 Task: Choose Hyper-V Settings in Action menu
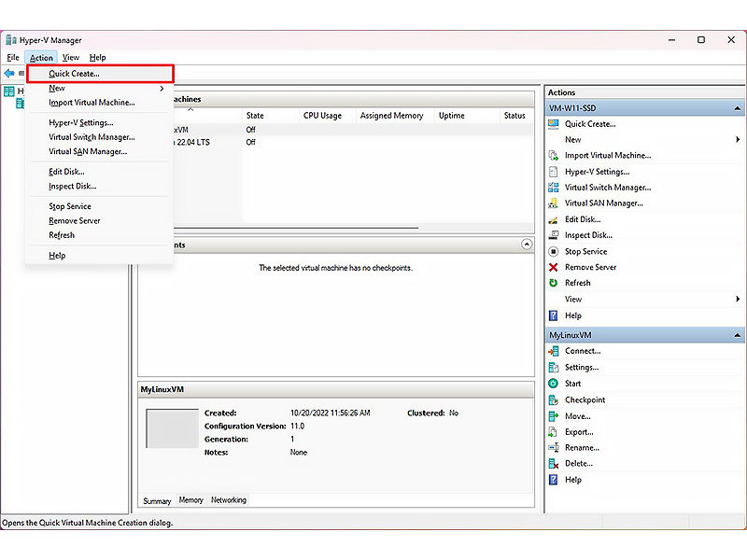[99, 123]
